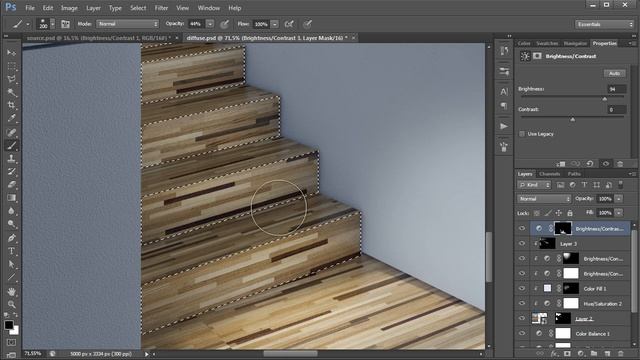Hide Layer 3 visibility eye

(522, 244)
